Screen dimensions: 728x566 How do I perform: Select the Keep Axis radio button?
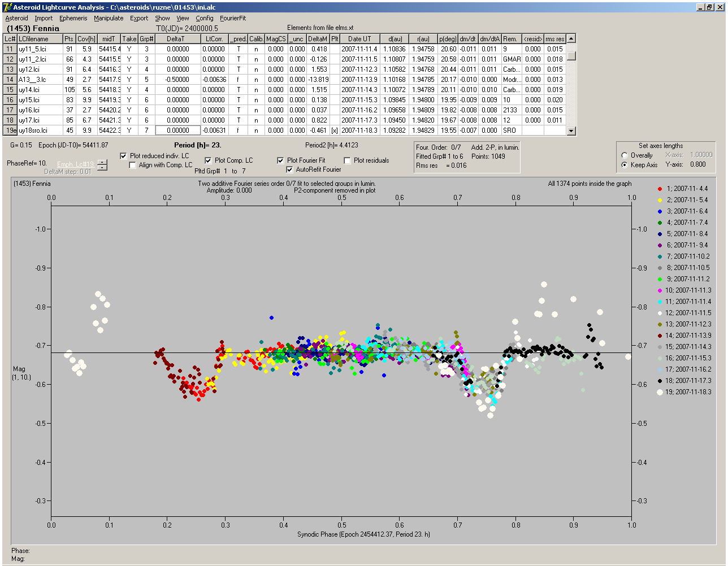coord(625,165)
